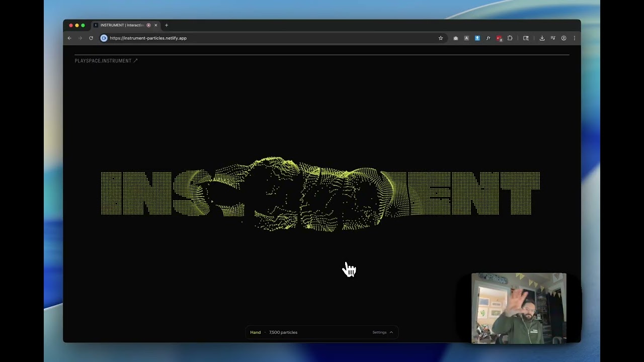Screen dimensions: 644x362
Task: Open a new browser tab
Action: pos(167,25)
